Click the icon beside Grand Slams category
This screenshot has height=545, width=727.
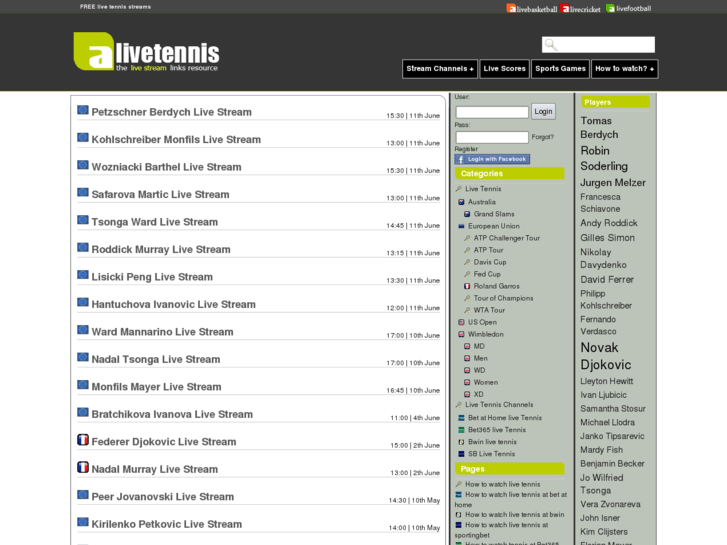[467, 214]
